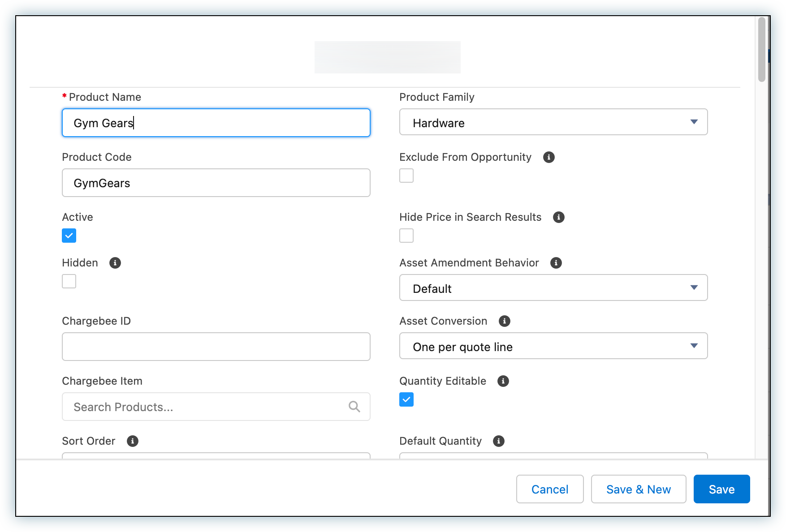Disable the Quantity Editable checkbox
This screenshot has height=532, width=786.
click(x=406, y=399)
